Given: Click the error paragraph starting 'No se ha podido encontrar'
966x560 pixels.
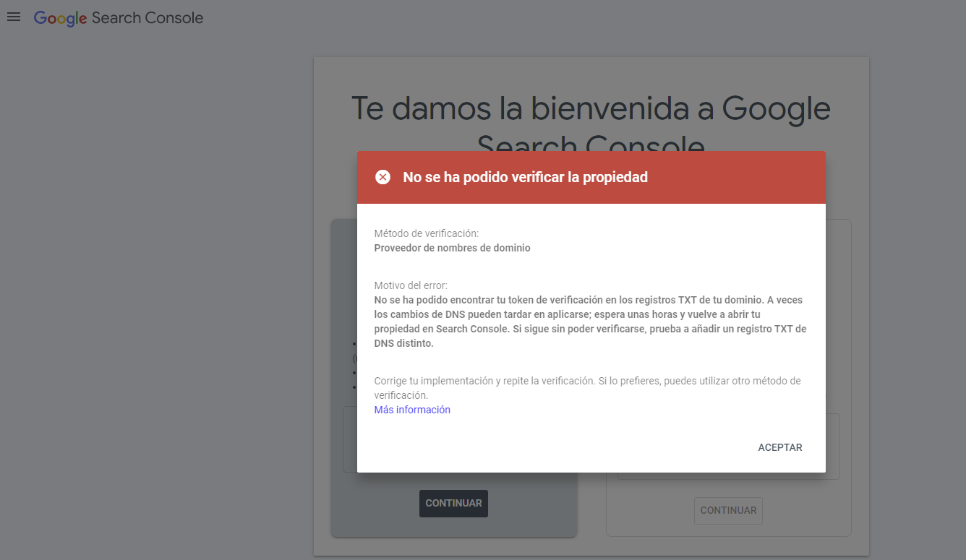Looking at the screenshot, I should [590, 322].
